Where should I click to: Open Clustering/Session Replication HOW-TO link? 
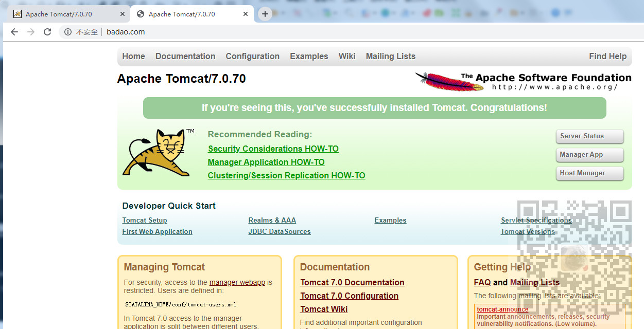(287, 176)
